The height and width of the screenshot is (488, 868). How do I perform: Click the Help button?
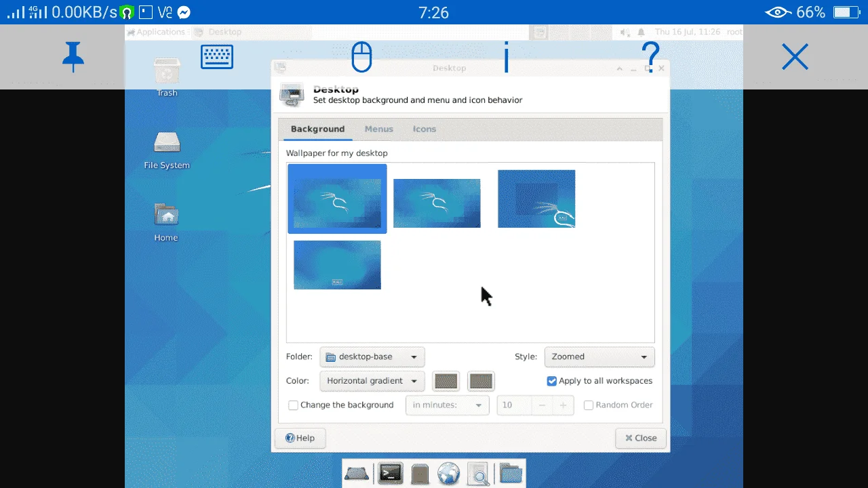[x=300, y=439]
